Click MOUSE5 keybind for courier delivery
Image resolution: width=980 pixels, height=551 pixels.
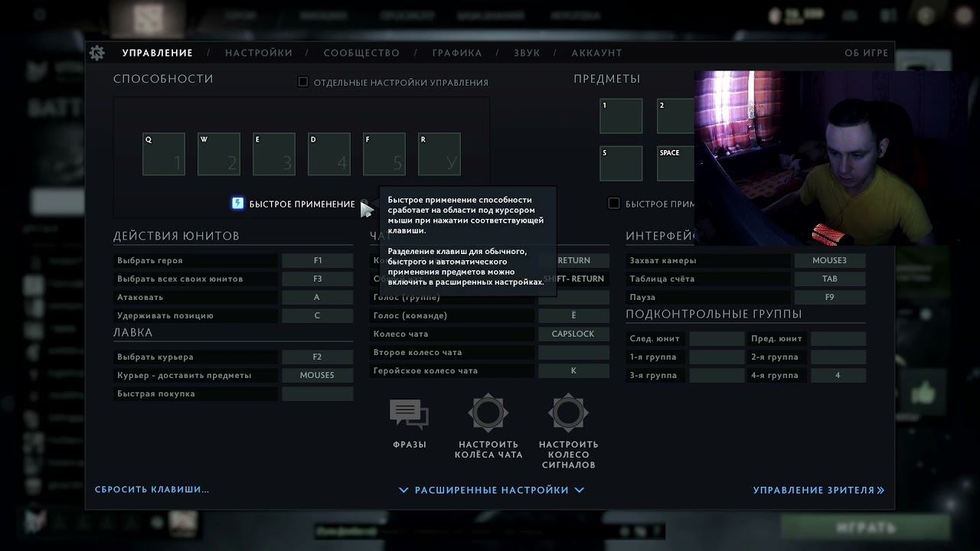pyautogui.click(x=318, y=375)
